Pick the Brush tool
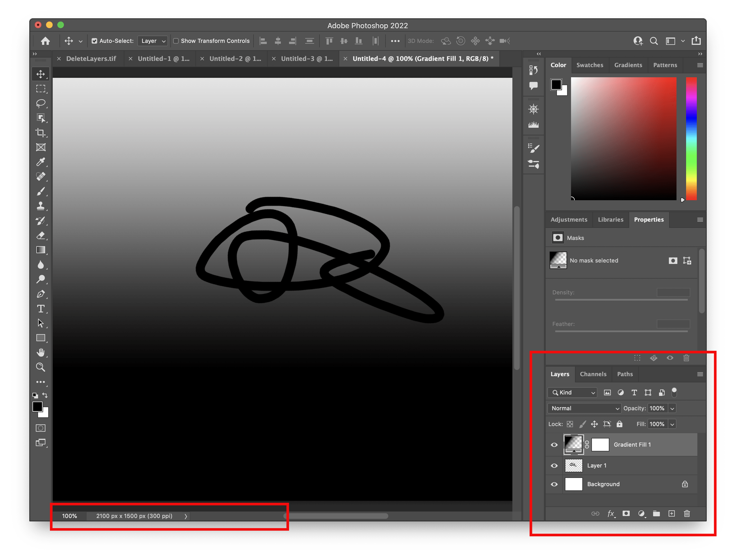This screenshot has height=560, width=736. pos(41,191)
